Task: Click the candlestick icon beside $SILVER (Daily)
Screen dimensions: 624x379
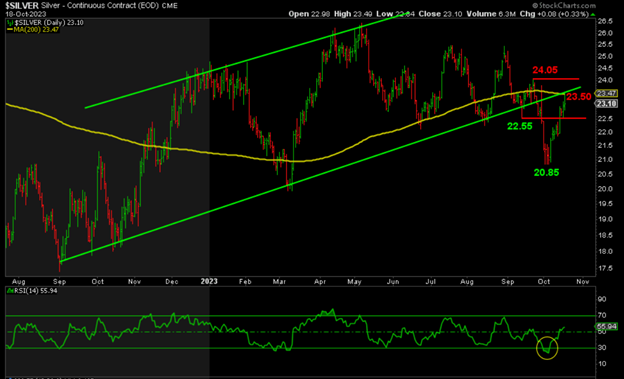Action: 10,23
